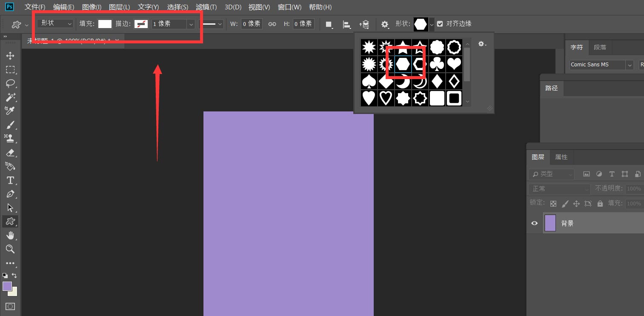Reset default foreground and background colors
This screenshot has width=644, height=316.
click(5, 275)
